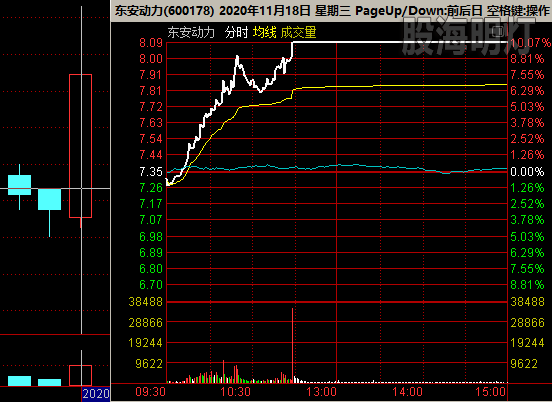This screenshot has height=402, width=552.
Task: Click the left 9622 volume label
Action: (x=149, y=363)
